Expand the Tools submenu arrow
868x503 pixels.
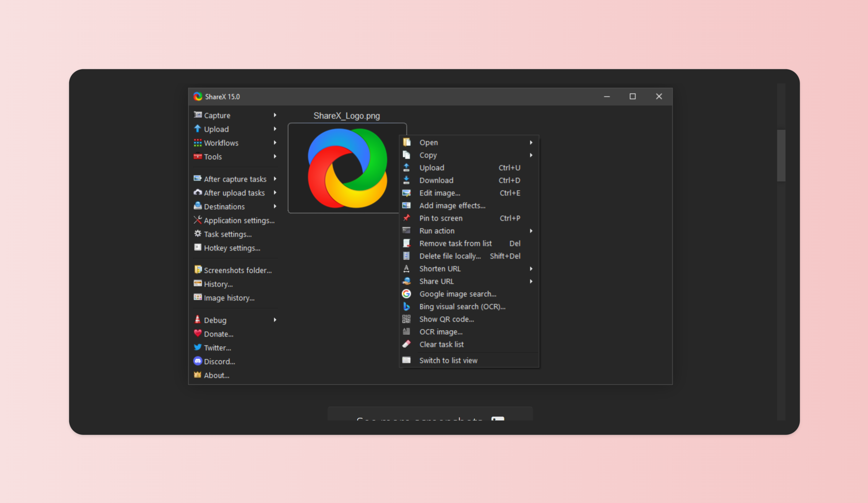(275, 156)
